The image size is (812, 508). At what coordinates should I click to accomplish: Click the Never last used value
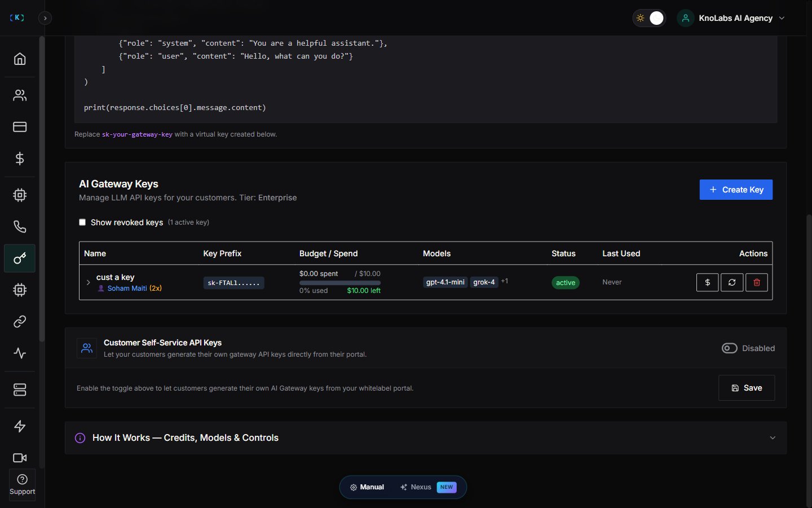(x=612, y=282)
